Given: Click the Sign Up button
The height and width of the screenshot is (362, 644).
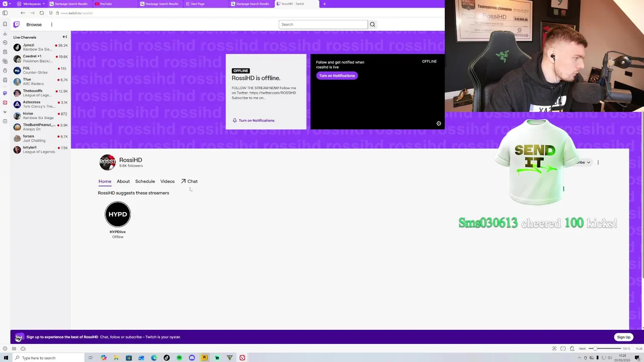Looking at the screenshot, I should 623,337.
